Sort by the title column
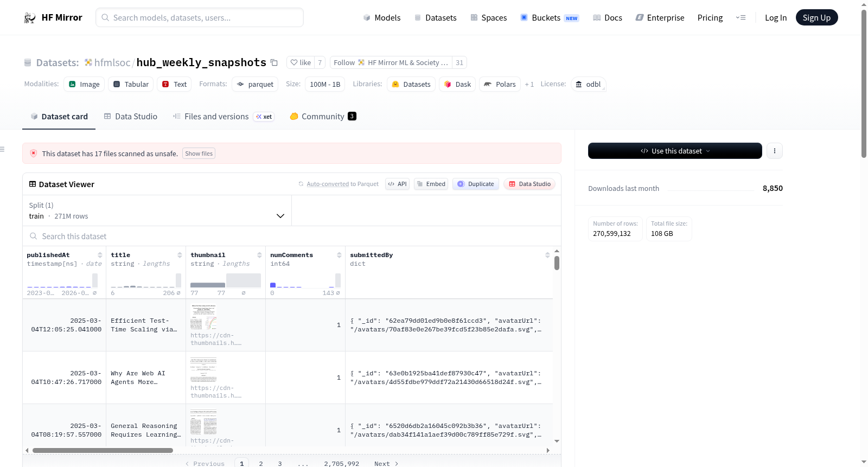Viewport: 868px width, 467px height. 180,255
